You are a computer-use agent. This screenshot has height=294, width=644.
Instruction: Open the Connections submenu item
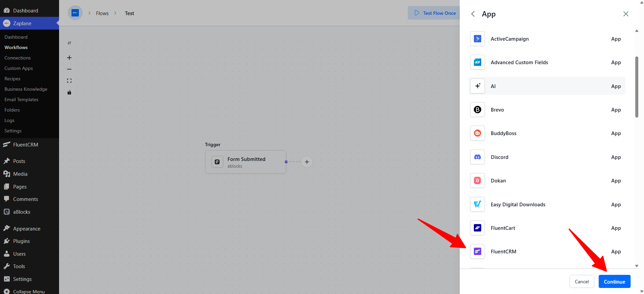tap(17, 58)
